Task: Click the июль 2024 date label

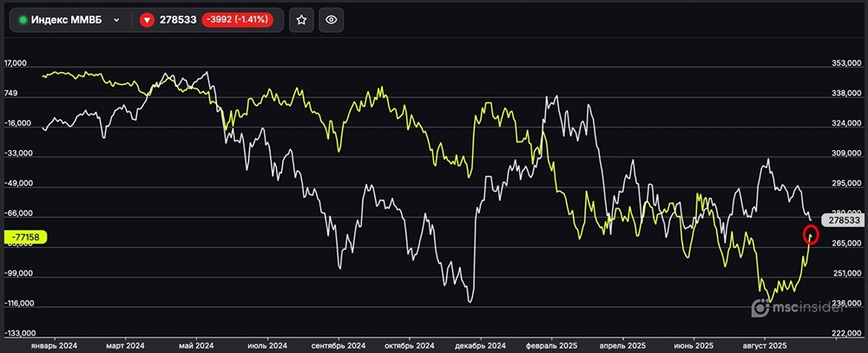Action: click(x=267, y=345)
